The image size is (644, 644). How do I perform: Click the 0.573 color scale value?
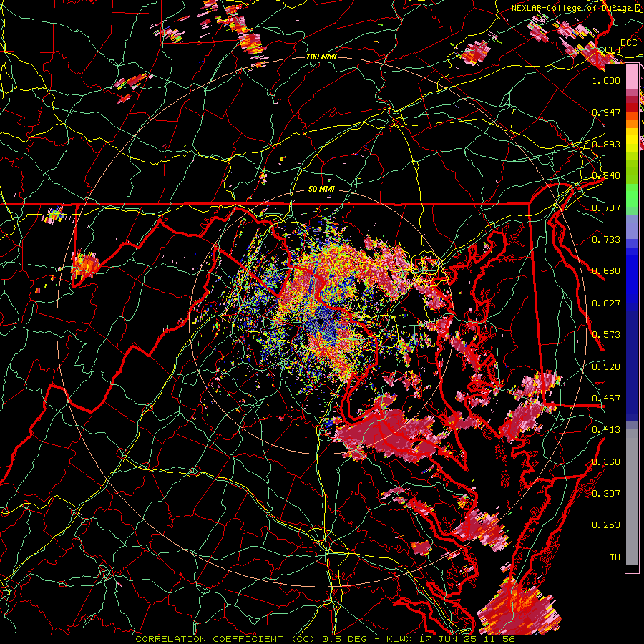click(606, 335)
